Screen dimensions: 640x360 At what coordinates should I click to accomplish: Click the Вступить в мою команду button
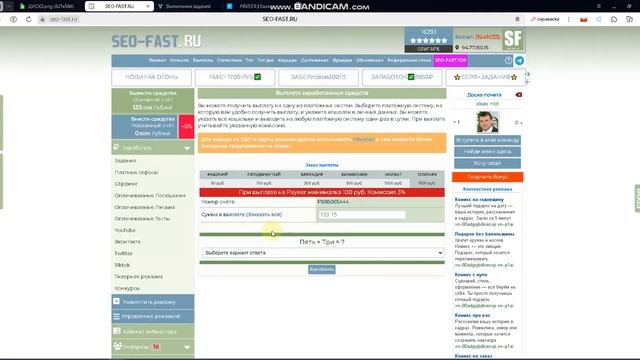(x=487, y=140)
